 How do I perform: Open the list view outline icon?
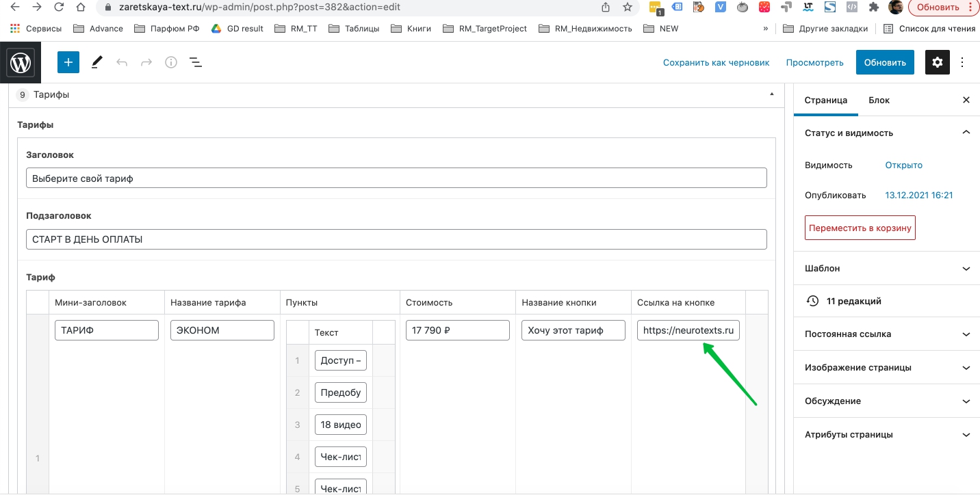195,62
